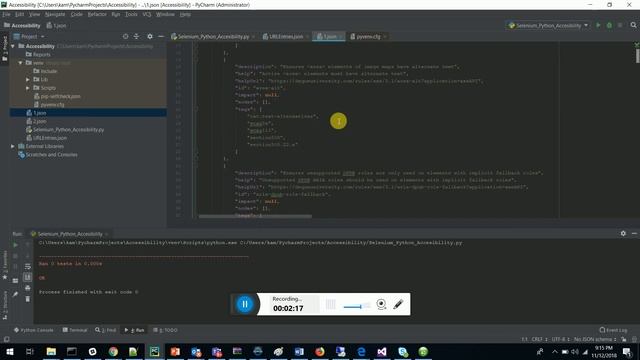640x360 pixels.
Task: Open Skype from taskbar
Action: pos(403,351)
